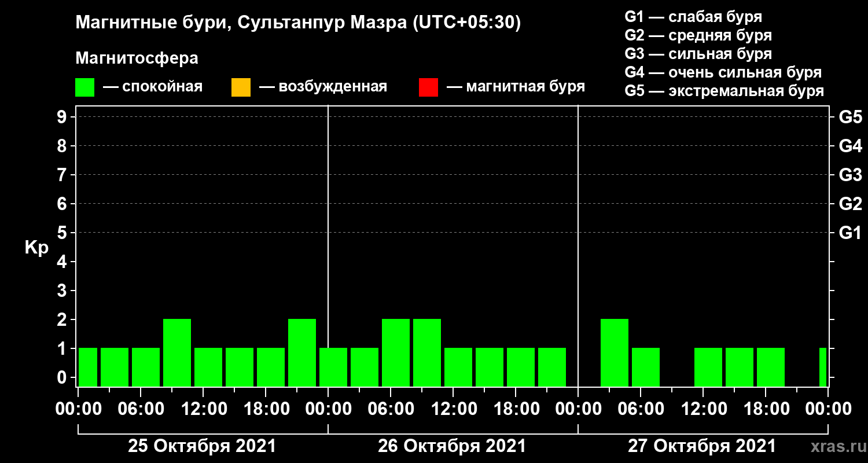
Task: Click the right-axis label G1 beside Kp 5
Action: coord(850,233)
